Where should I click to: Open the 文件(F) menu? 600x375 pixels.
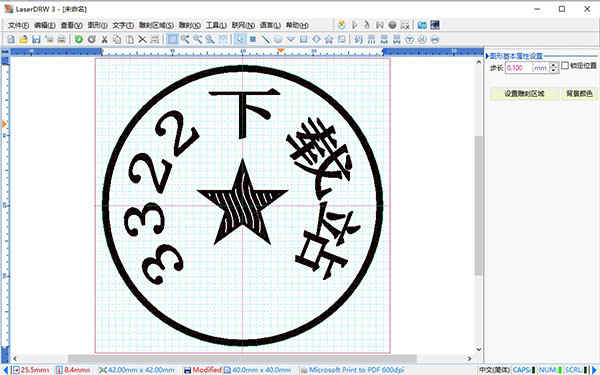click(18, 25)
